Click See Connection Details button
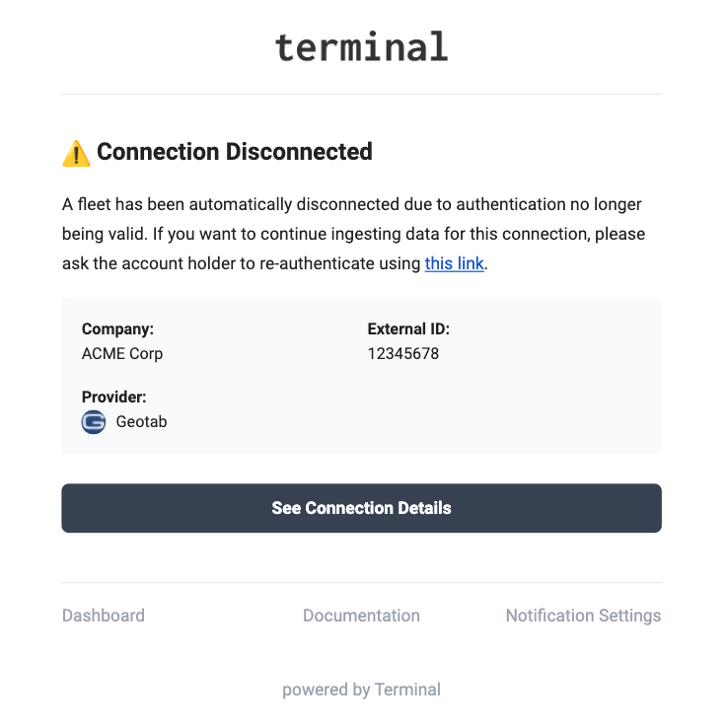The width and height of the screenshot is (728, 727). click(361, 508)
